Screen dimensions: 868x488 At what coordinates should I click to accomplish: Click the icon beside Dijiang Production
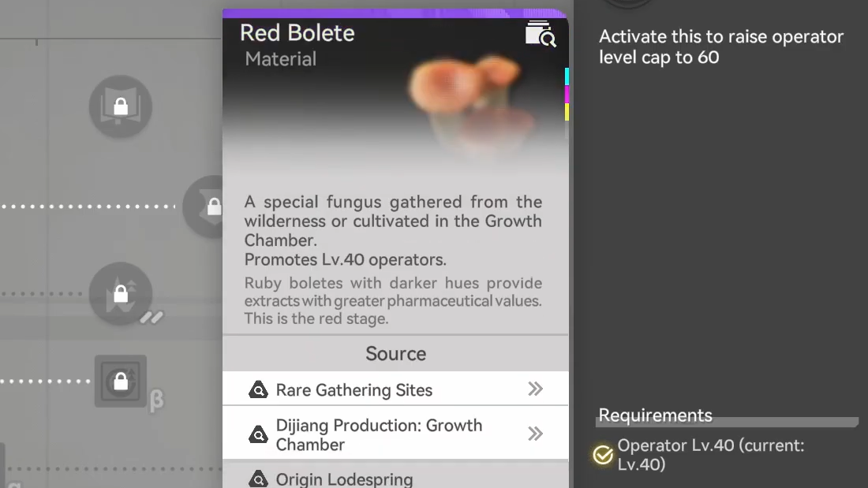coord(258,434)
